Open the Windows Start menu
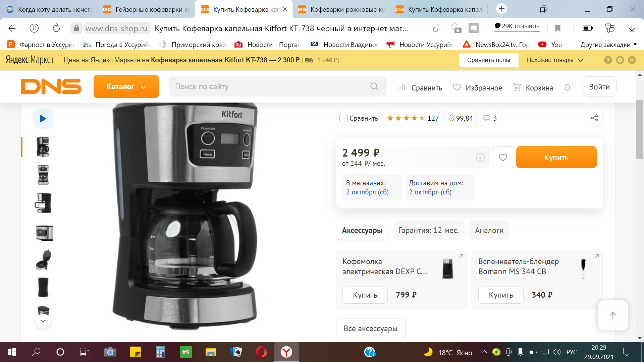The image size is (644, 362). coord(12,352)
